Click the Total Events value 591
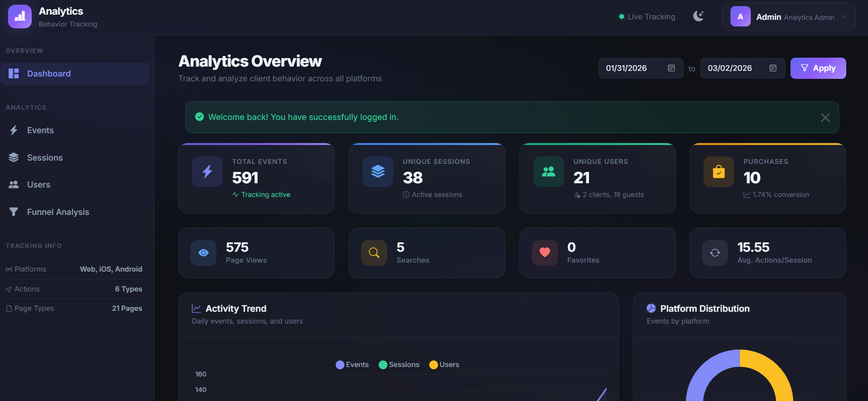 coord(245,178)
